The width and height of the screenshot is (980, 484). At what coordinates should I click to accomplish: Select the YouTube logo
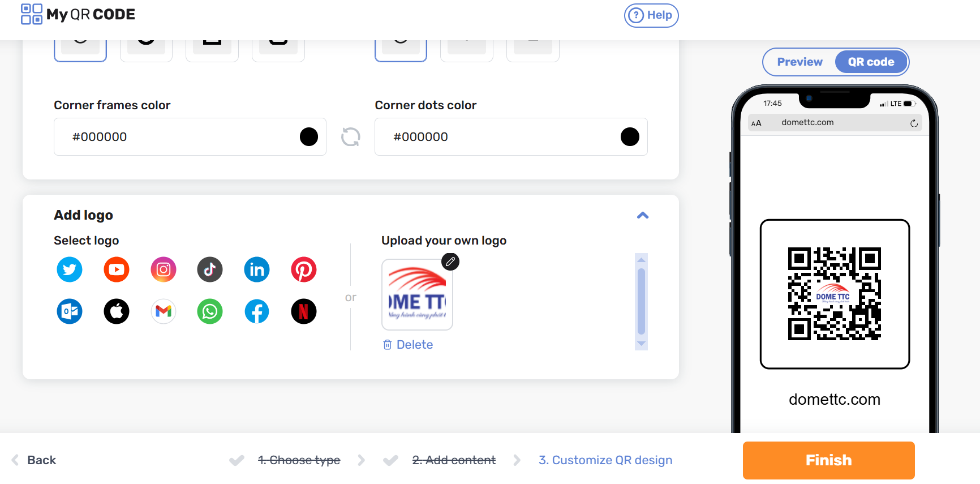pos(117,269)
